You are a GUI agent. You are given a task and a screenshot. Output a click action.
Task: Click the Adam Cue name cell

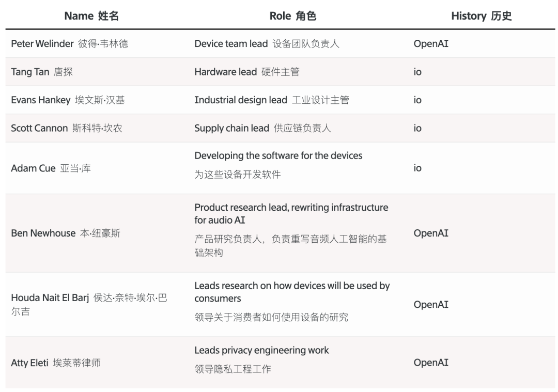point(51,168)
